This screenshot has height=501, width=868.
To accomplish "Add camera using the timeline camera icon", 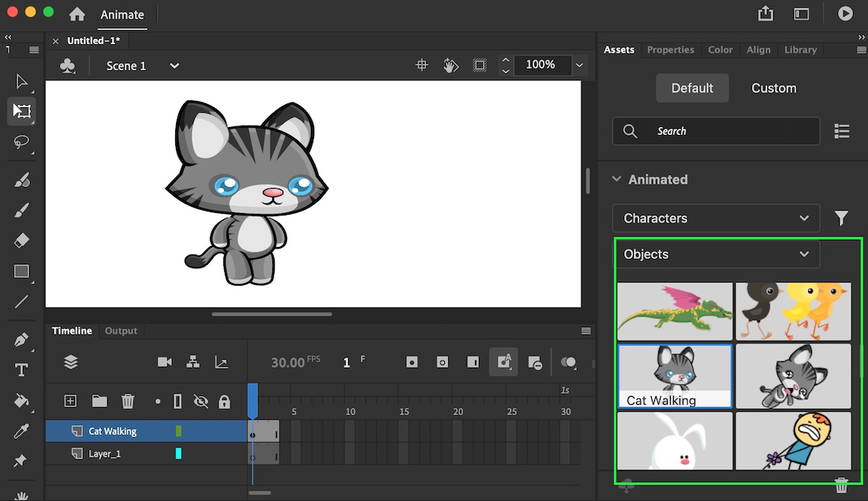I will point(164,362).
